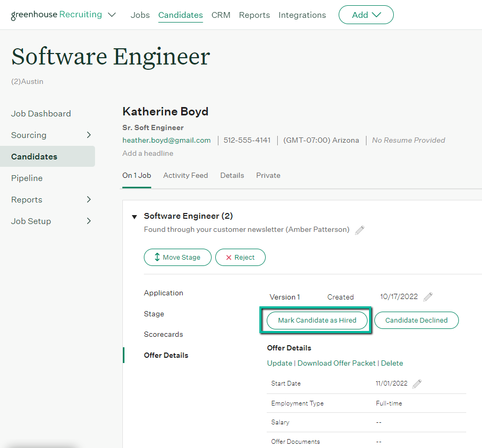The image size is (482, 448).
Task: Open the Add dropdown menu
Action: (x=366, y=15)
